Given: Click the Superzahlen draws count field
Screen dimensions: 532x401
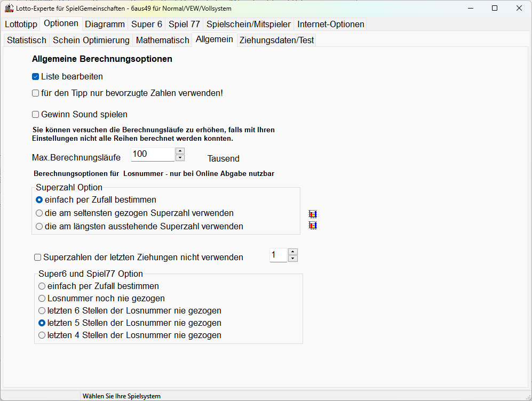Looking at the screenshot, I should click(277, 255).
